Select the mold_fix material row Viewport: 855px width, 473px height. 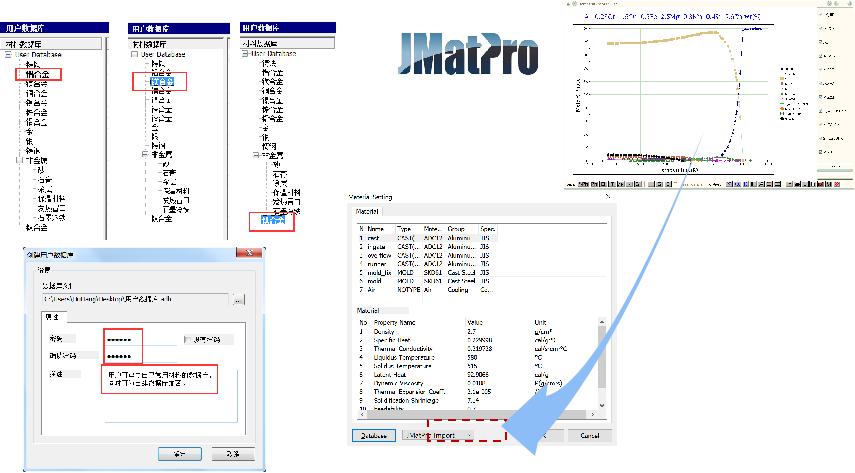tap(427, 272)
